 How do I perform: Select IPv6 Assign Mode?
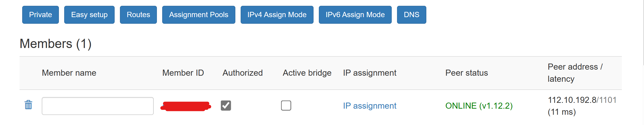(355, 15)
